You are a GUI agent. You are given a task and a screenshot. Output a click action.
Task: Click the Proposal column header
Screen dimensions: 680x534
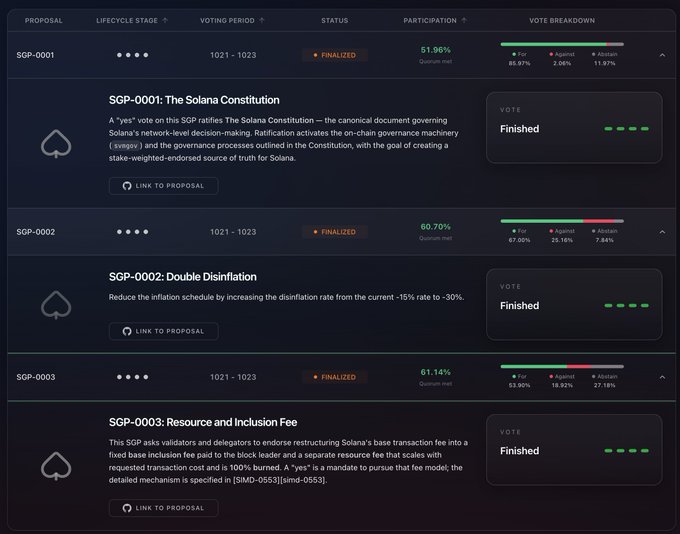click(43, 20)
